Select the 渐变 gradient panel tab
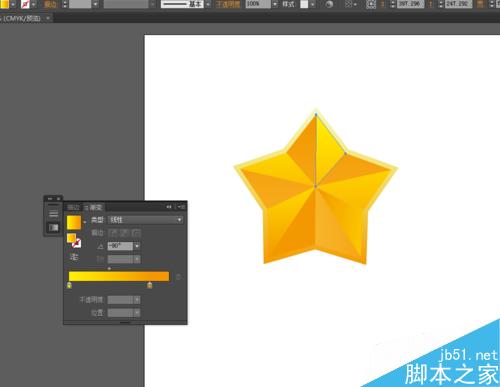 tap(95, 207)
